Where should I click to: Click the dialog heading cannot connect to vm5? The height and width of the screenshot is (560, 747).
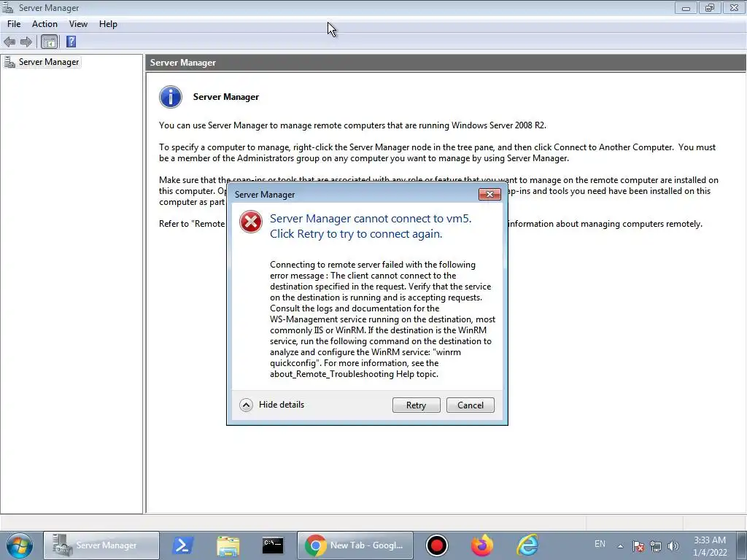coord(371,226)
